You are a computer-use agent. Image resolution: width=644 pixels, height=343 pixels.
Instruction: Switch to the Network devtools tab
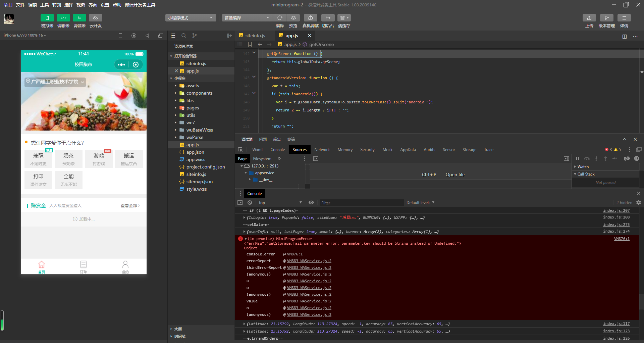click(x=322, y=150)
